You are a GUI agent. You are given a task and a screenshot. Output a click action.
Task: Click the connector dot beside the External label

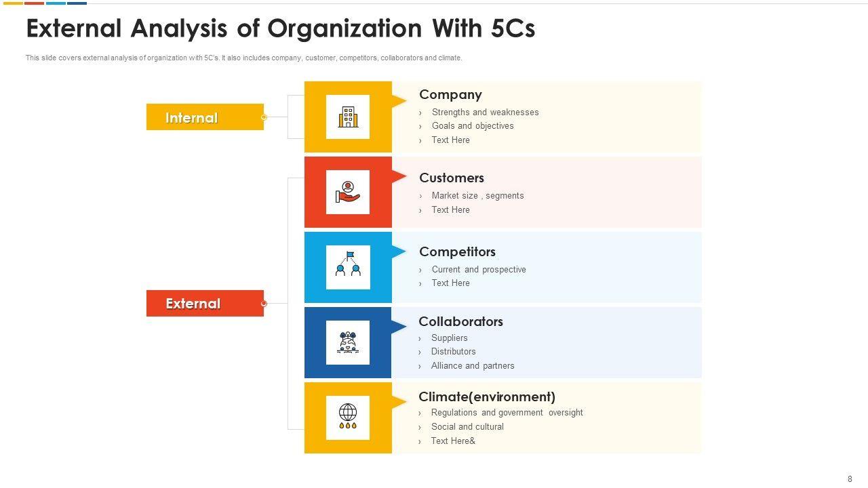(x=264, y=304)
